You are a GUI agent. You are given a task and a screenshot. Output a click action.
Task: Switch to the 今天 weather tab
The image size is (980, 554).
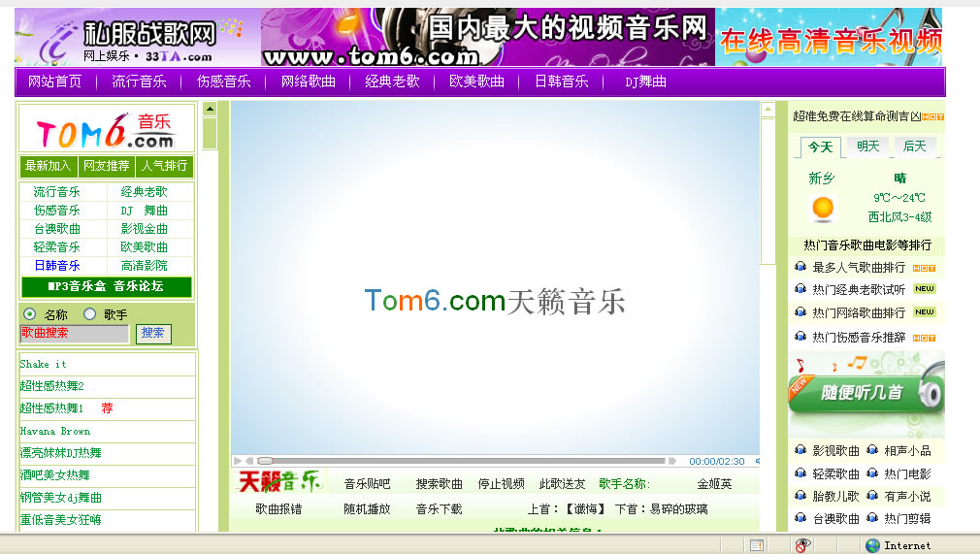(820, 147)
